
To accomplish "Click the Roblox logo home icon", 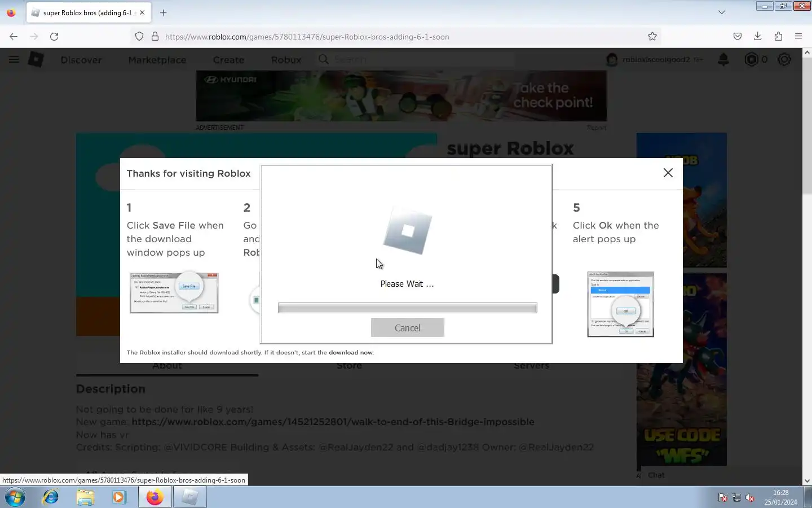I will click(x=36, y=59).
